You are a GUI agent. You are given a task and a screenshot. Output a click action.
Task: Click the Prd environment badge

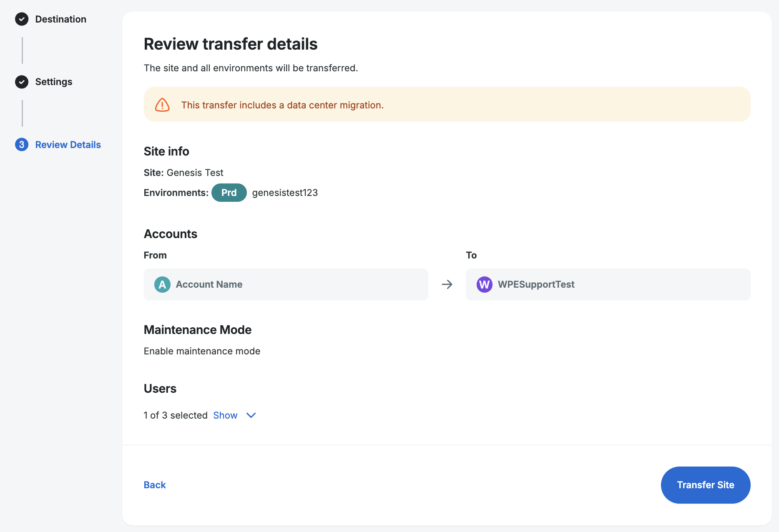[x=229, y=193]
